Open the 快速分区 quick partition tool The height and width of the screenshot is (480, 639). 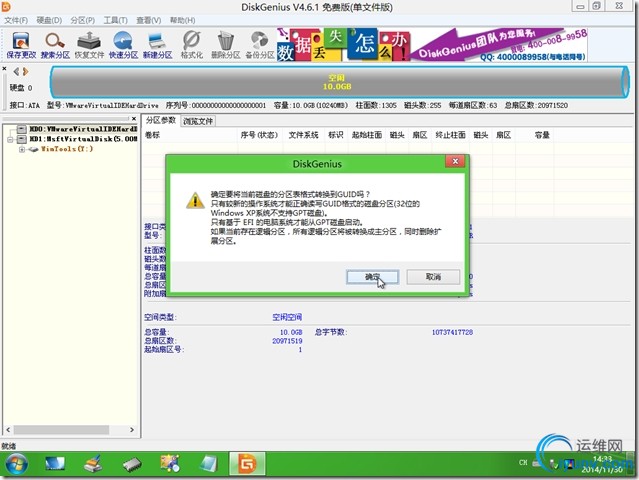pyautogui.click(x=123, y=45)
